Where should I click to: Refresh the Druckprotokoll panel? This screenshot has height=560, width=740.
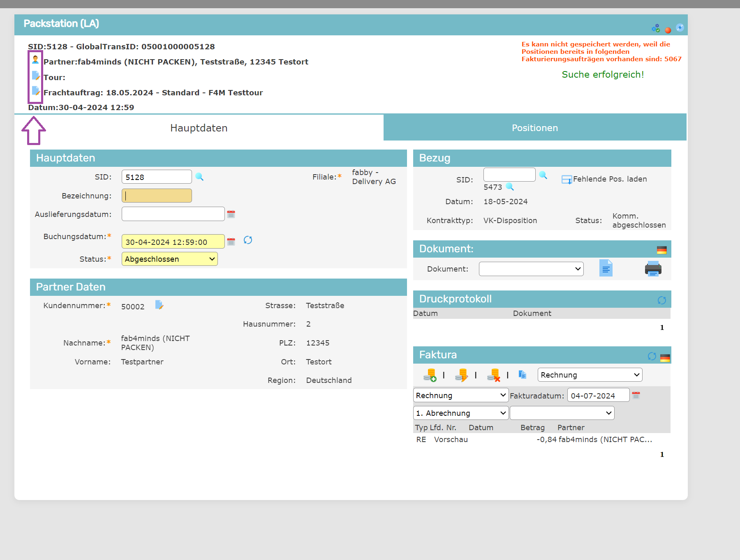point(661,300)
